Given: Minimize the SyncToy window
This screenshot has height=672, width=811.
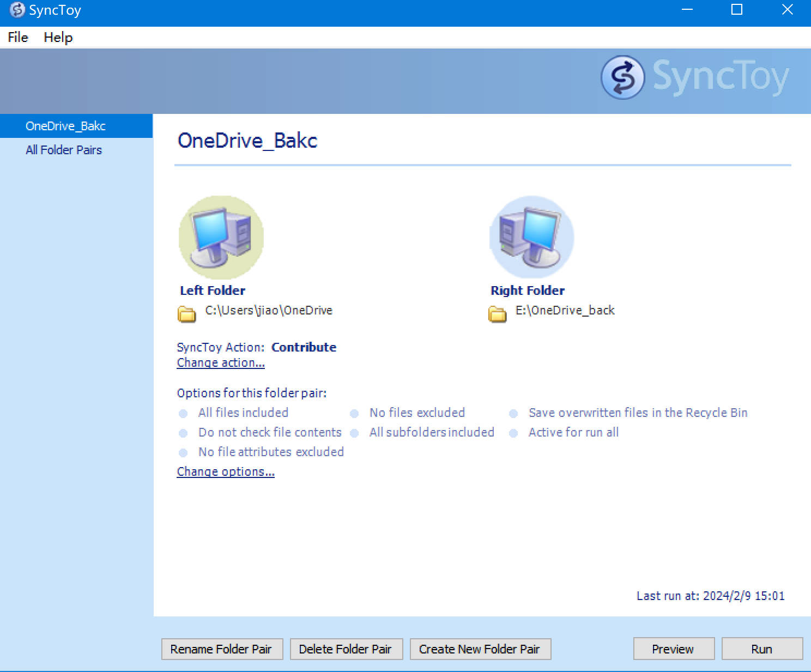Looking at the screenshot, I should (x=687, y=10).
